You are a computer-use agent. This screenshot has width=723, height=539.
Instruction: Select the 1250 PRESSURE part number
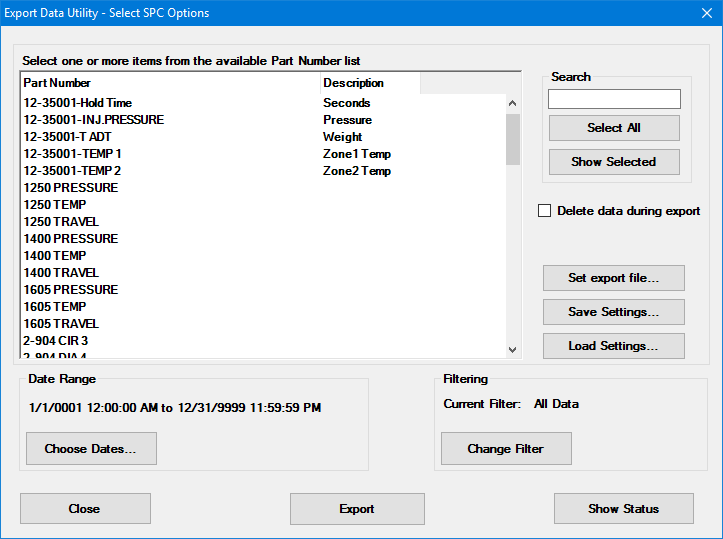tap(71, 188)
